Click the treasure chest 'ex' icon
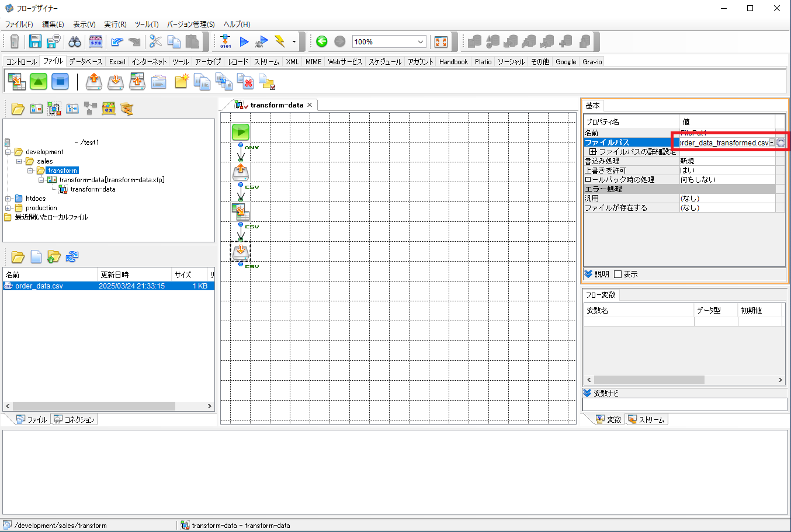Viewport: 791px width, 532px height. (x=109, y=108)
